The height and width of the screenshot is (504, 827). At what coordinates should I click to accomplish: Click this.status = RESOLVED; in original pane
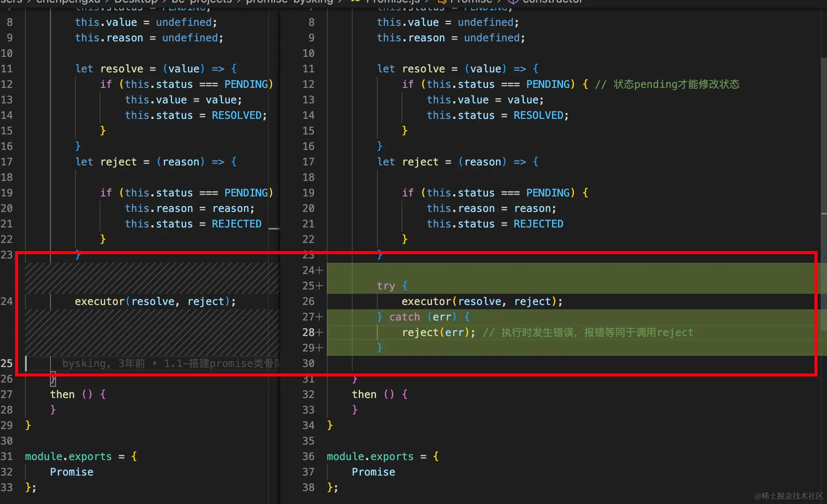click(196, 115)
